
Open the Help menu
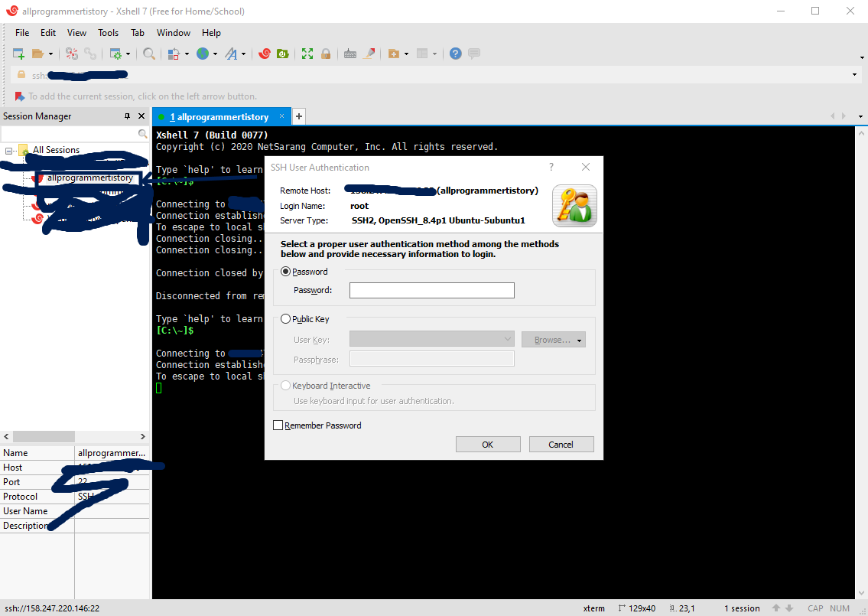(211, 33)
